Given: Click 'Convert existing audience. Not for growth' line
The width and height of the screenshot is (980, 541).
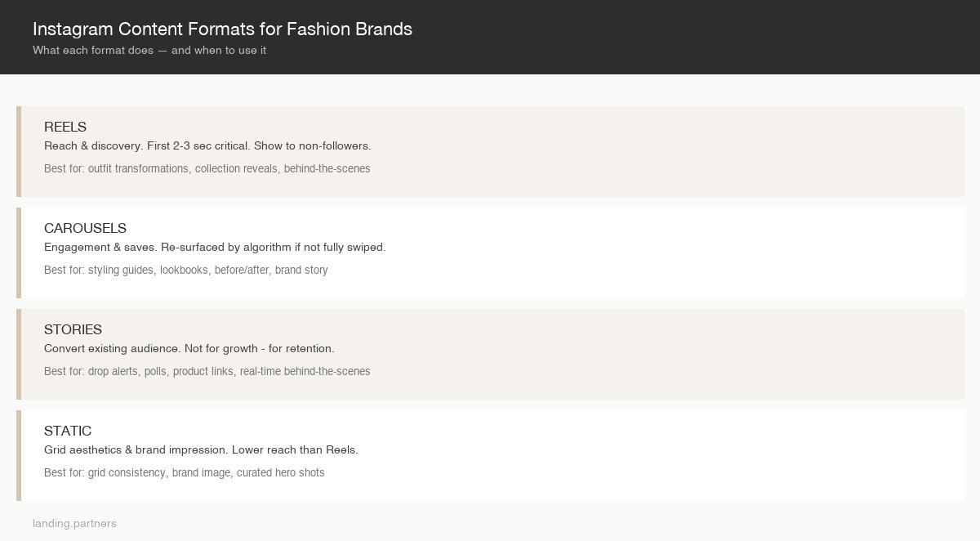Looking at the screenshot, I should click(x=189, y=348).
